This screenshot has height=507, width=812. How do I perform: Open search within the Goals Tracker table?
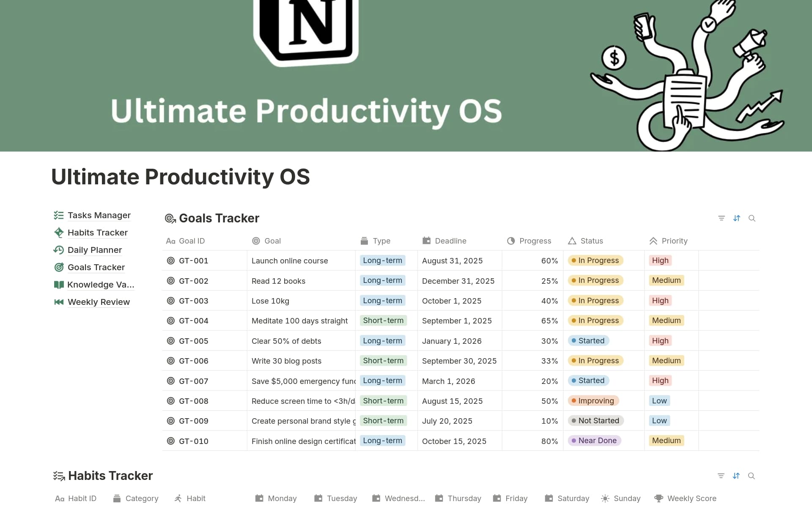(752, 218)
